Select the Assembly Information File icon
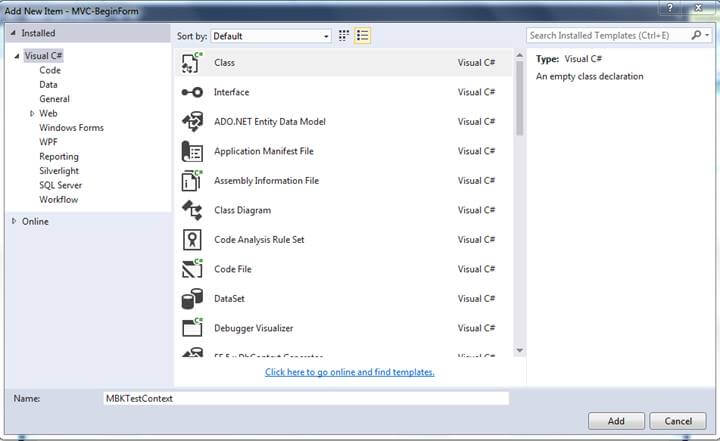The image size is (720, 441). coord(192,181)
